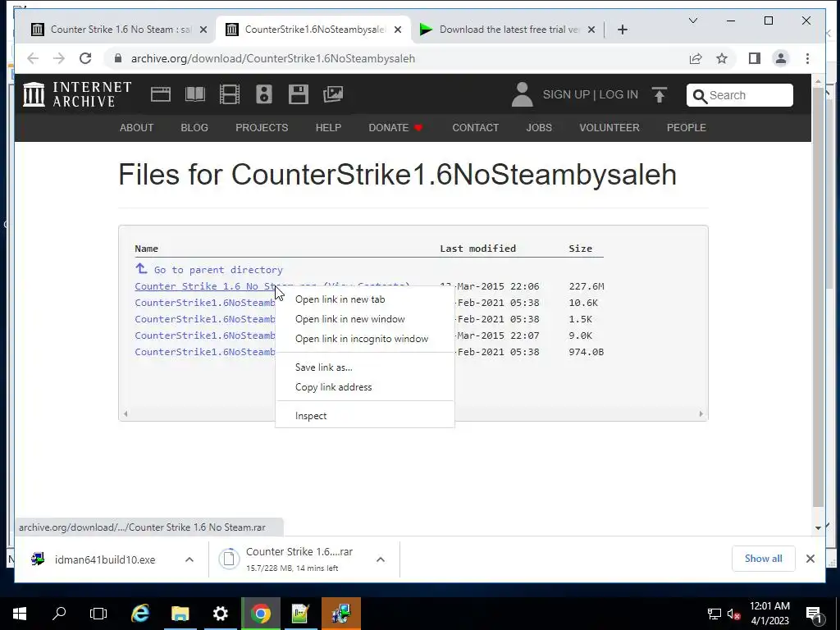Click Counter Strike 1.6 No Steam.rar link
Screen dimensions: 840x630
click(x=204, y=286)
